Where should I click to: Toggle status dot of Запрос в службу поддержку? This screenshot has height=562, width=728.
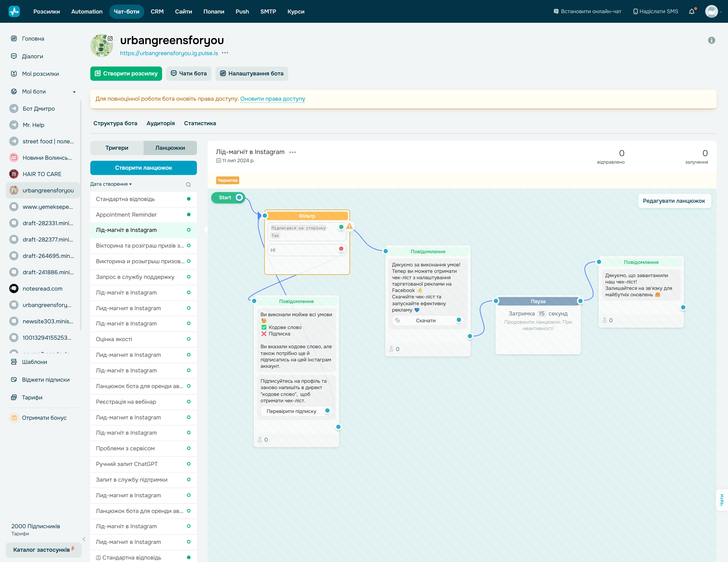(x=189, y=277)
